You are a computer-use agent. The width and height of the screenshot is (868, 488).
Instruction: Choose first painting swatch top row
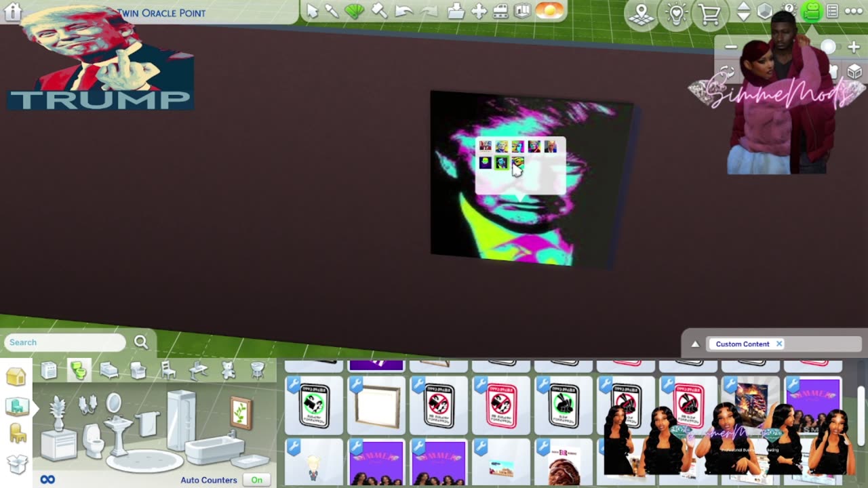pos(485,146)
